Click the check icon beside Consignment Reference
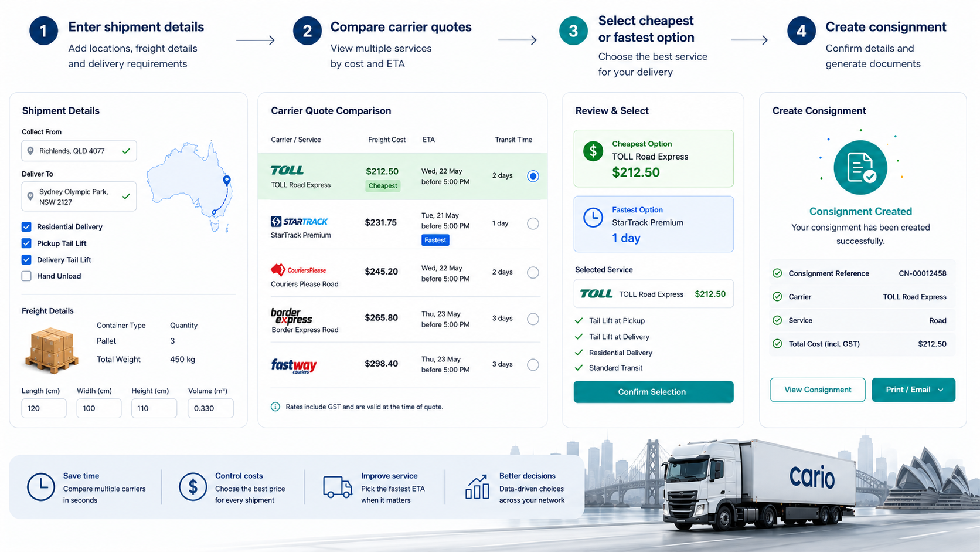Viewport: 980px width, 552px height. (777, 273)
